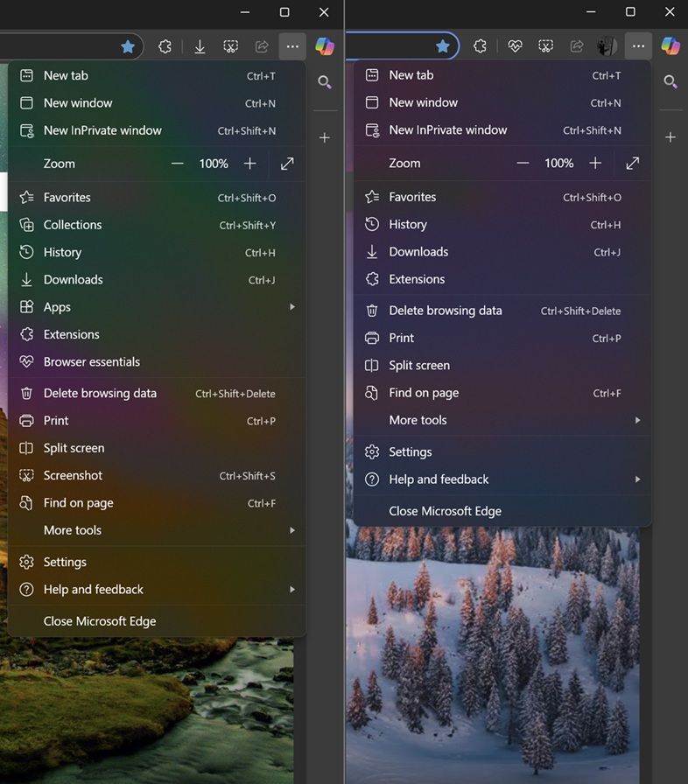Screen dimensions: 688x784
Task: Open Extensions puzzle icon in left toolbar
Action: tap(165, 46)
